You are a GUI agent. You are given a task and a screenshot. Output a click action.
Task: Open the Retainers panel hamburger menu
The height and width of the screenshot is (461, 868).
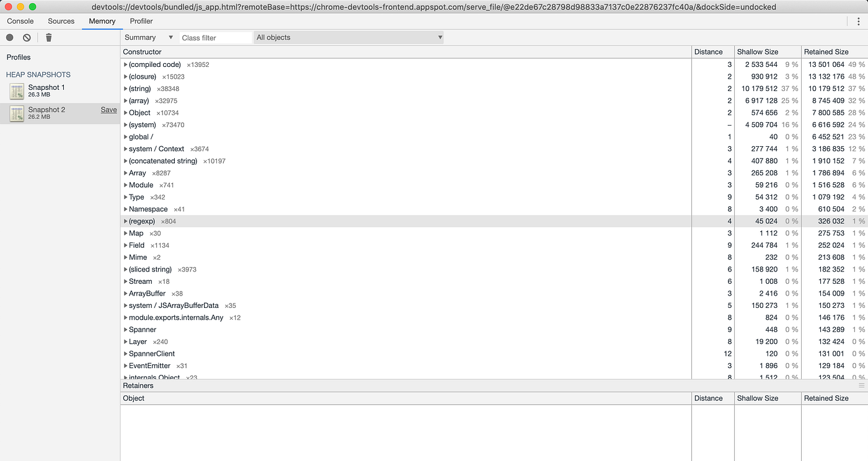862,385
